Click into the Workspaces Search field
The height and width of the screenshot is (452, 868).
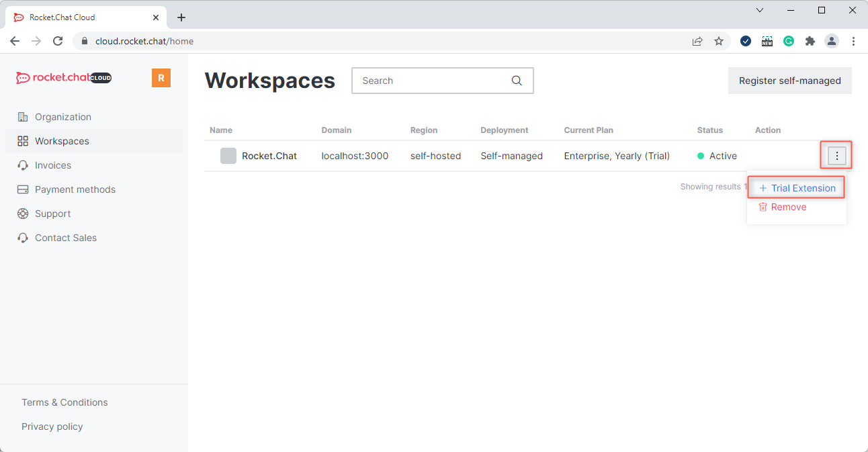pos(443,81)
